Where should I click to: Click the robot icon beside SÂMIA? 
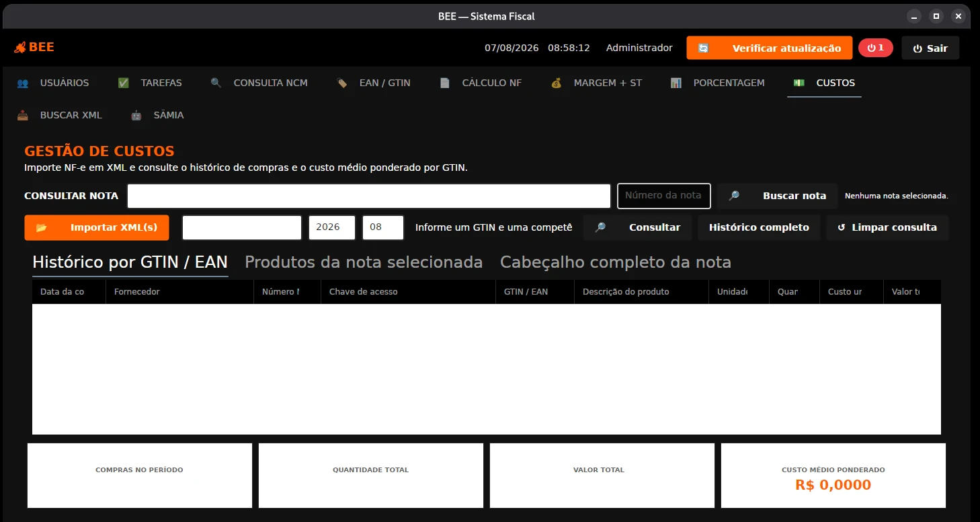click(x=136, y=116)
